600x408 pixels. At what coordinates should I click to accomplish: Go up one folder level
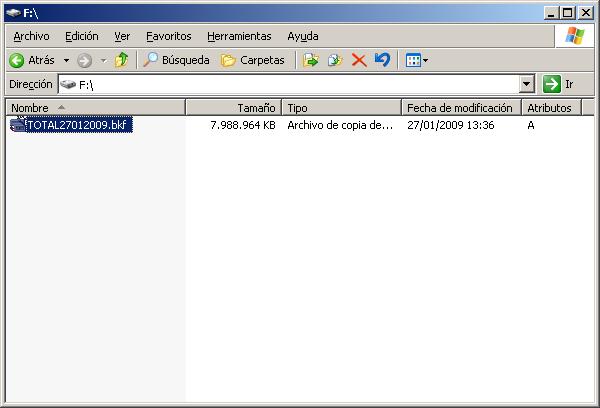point(121,60)
